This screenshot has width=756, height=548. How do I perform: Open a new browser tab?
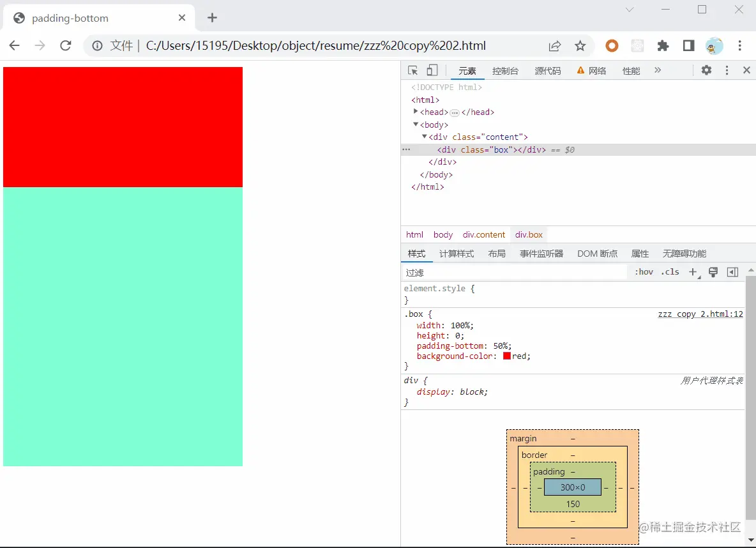coord(212,18)
